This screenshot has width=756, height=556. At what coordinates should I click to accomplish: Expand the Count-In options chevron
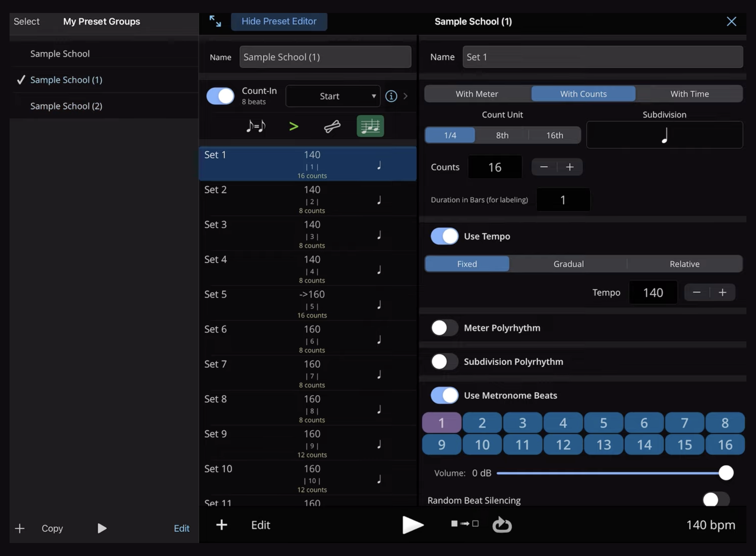[x=405, y=96]
